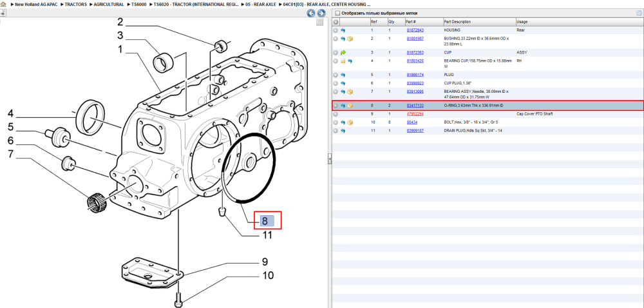
Task: Click the blue arrow icon for DRAIN PLUG
Action: [x=343, y=131]
